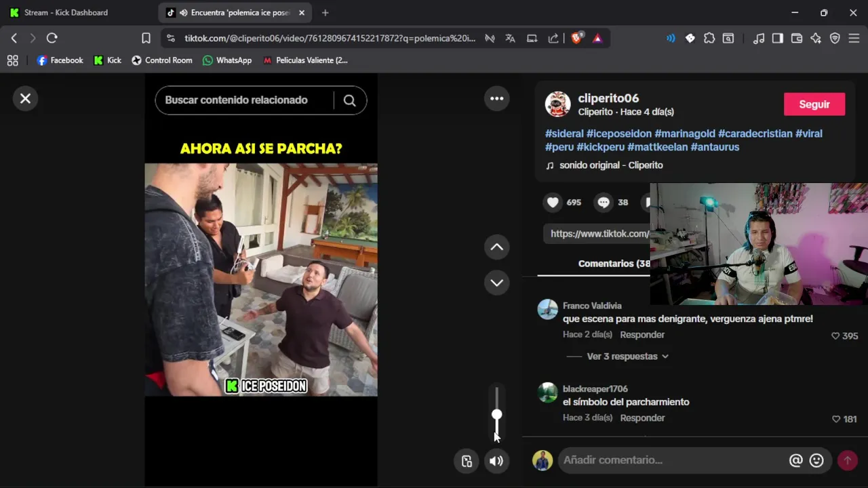The image size is (868, 488).
Task: Click the heart like icon showing 695
Action: tap(553, 202)
